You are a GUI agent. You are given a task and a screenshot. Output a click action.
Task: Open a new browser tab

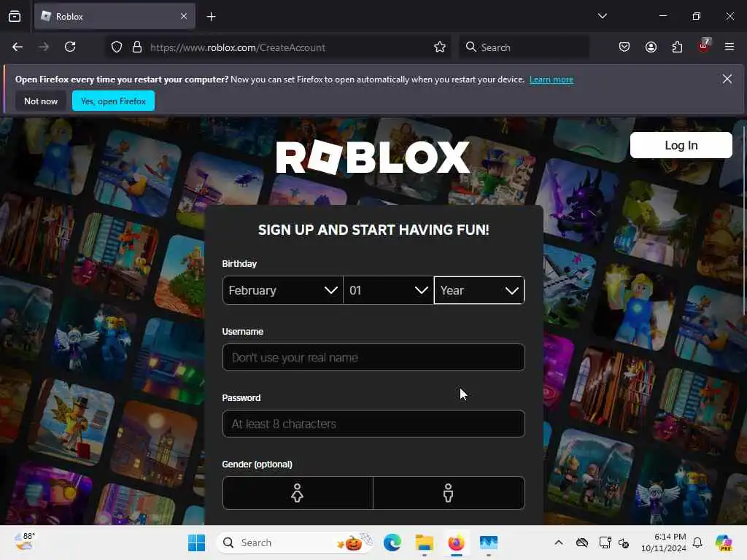211,17
